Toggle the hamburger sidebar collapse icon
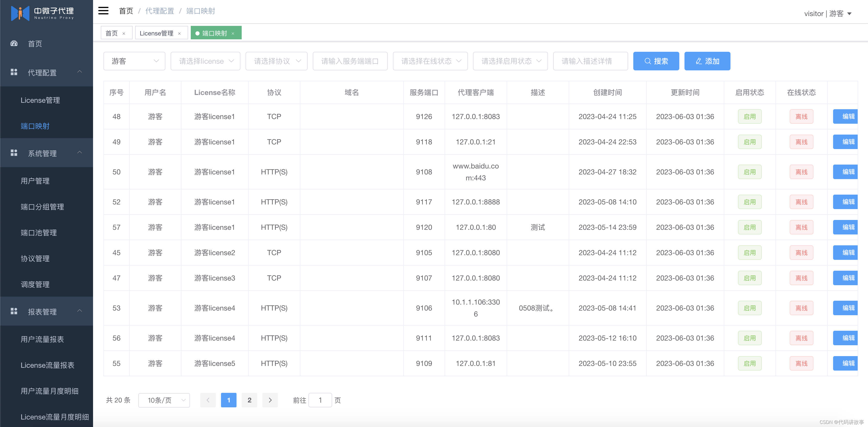 [103, 11]
